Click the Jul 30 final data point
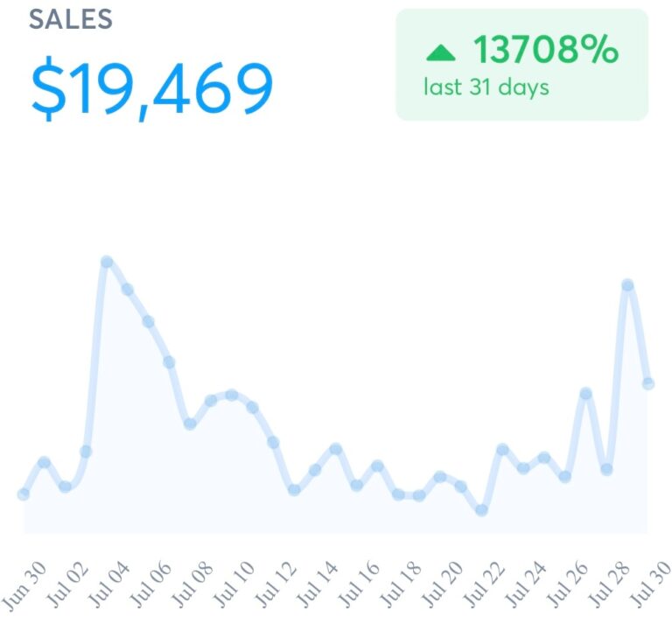Viewport: 672px width, 617px height. (x=648, y=383)
